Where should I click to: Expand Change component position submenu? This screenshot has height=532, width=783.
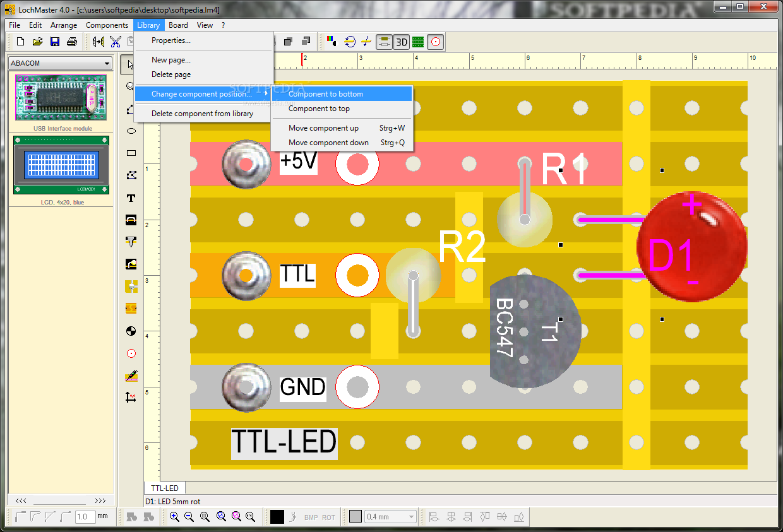(204, 94)
